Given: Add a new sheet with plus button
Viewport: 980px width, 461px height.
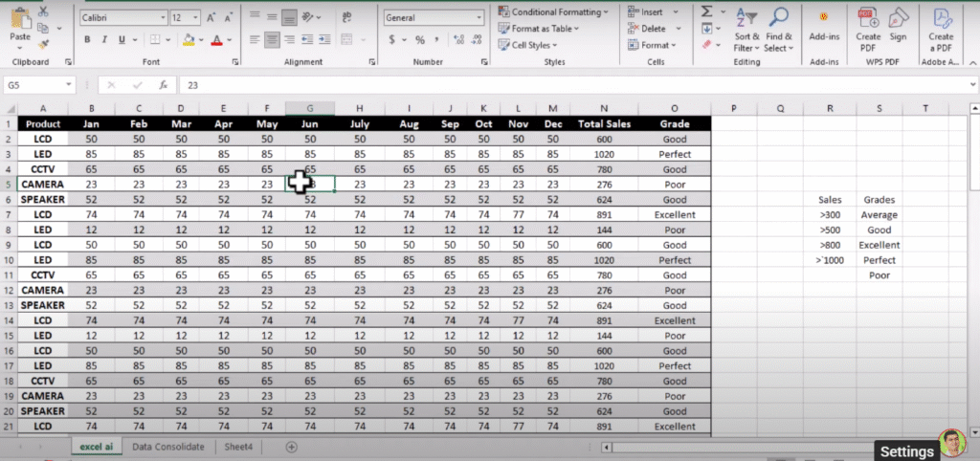Looking at the screenshot, I should pos(291,447).
